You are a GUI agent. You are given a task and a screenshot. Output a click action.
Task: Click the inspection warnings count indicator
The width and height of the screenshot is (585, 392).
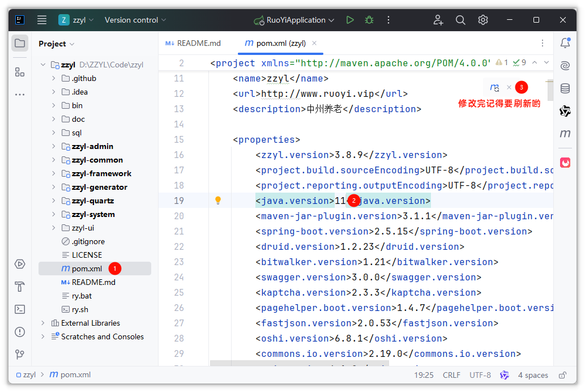pos(501,63)
